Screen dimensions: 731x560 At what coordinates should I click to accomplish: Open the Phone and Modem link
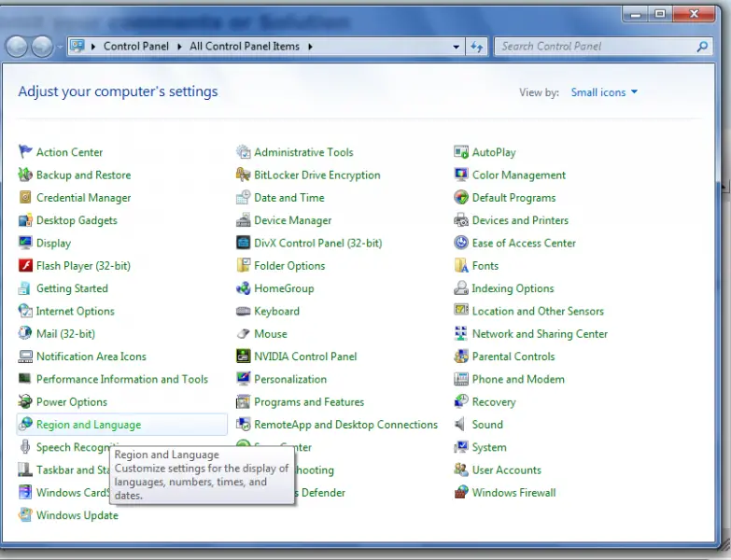click(518, 379)
